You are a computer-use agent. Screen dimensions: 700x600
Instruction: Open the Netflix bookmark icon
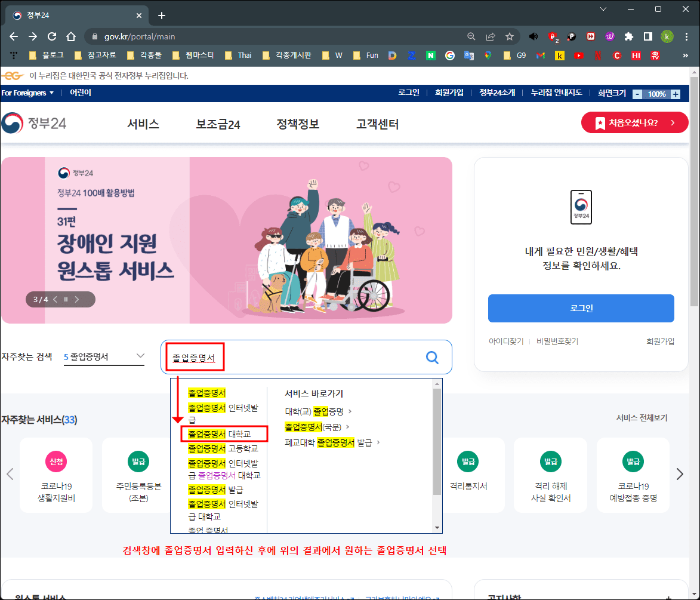point(598,54)
